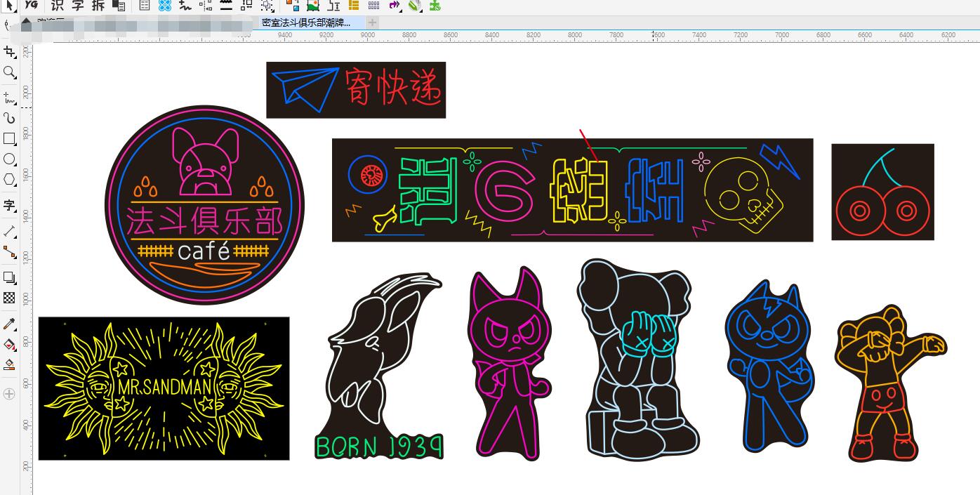Select the Rectangle tool
Viewport: 980px width, 495px height.
pos(9,138)
